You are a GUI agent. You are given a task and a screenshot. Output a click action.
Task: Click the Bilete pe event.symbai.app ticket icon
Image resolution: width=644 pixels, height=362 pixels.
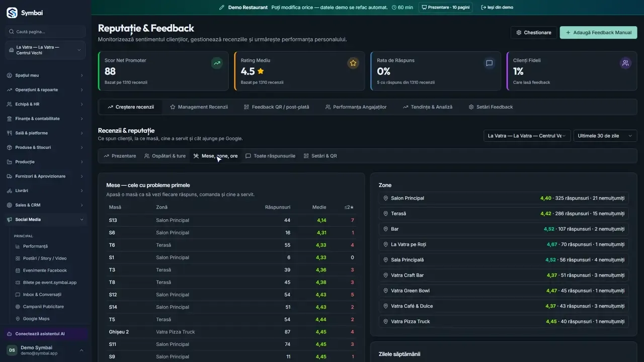[x=18, y=283]
